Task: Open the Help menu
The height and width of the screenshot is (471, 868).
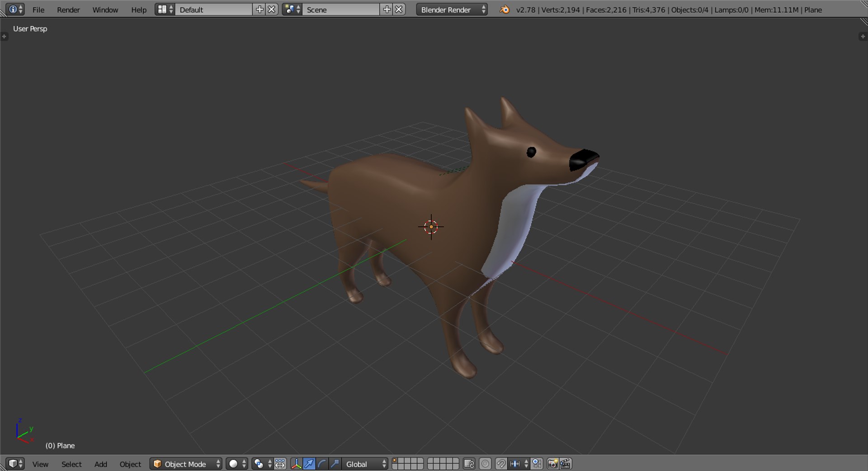Action: [139, 10]
